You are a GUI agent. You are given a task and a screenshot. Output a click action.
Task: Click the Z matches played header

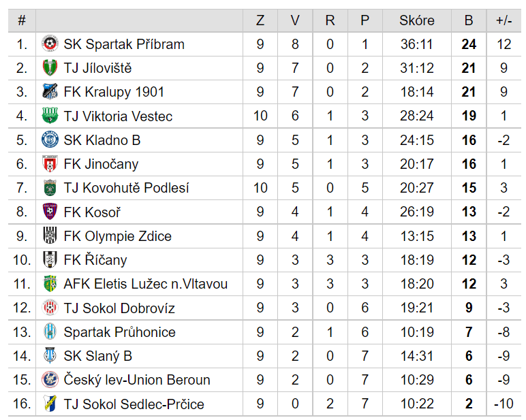(260, 20)
